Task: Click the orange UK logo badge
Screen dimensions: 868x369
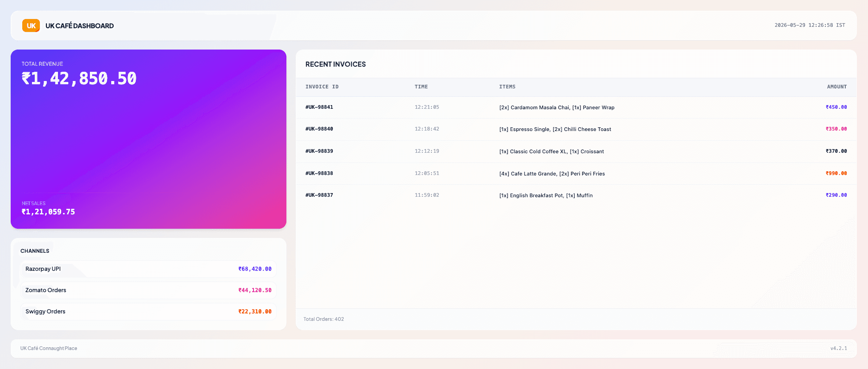Action: coord(31,25)
